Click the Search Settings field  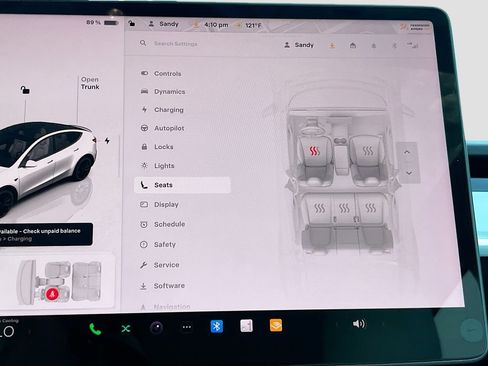175,44
